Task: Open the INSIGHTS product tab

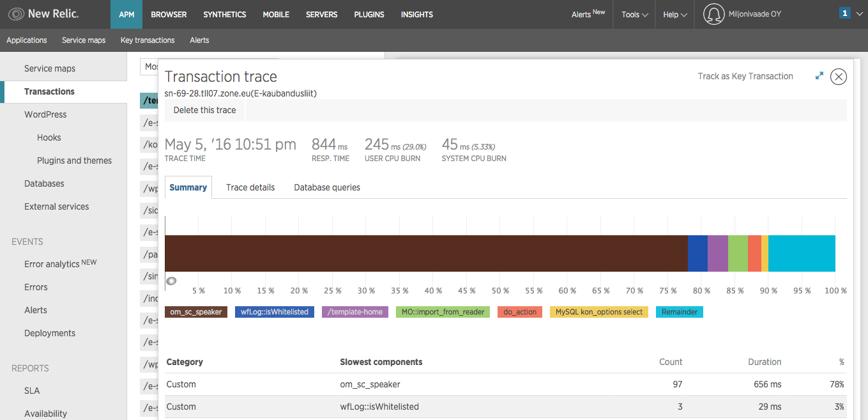Action: pyautogui.click(x=417, y=14)
